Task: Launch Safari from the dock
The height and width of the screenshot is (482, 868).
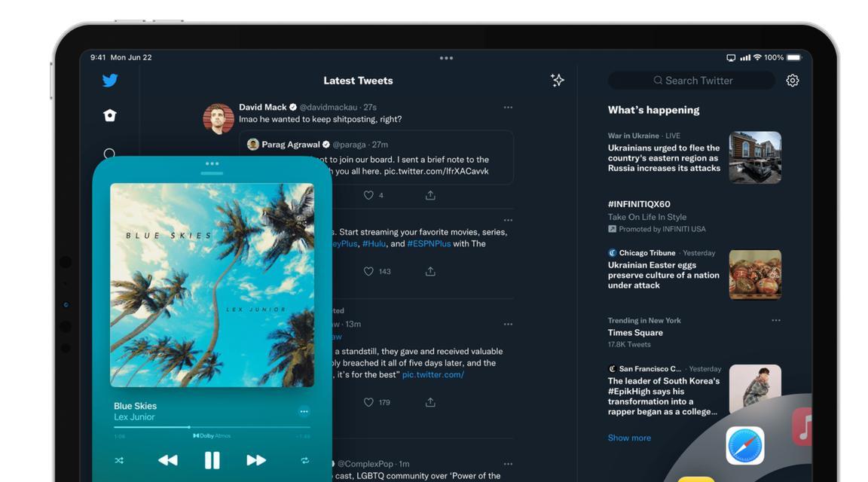Action: (x=745, y=446)
